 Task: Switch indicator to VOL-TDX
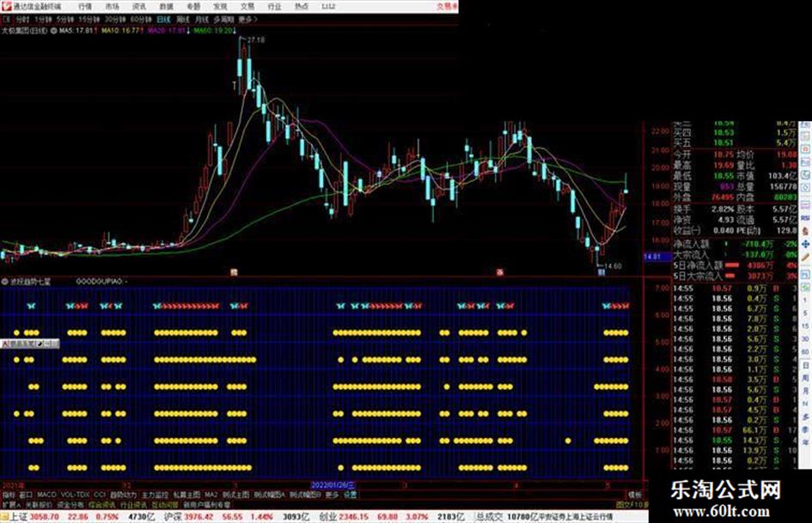coord(76,495)
